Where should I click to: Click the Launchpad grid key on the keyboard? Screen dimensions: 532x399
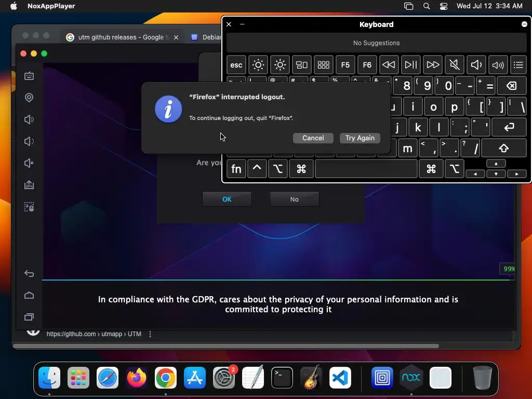coord(323,65)
